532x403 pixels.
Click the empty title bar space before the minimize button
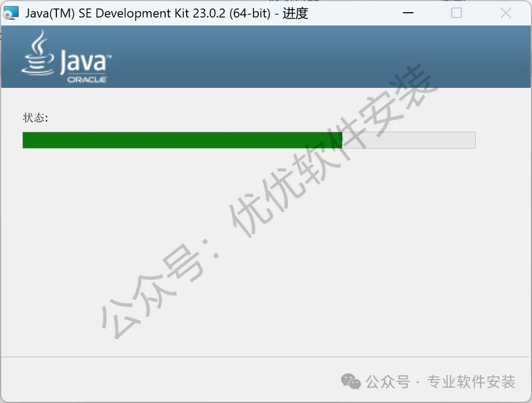click(x=353, y=13)
